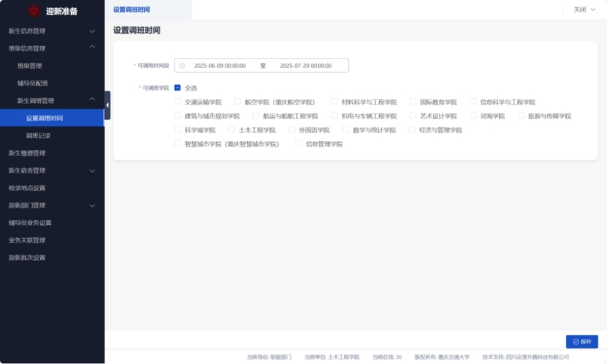
Task: Switch to the 设置调班时间 tab
Action: coord(132,10)
